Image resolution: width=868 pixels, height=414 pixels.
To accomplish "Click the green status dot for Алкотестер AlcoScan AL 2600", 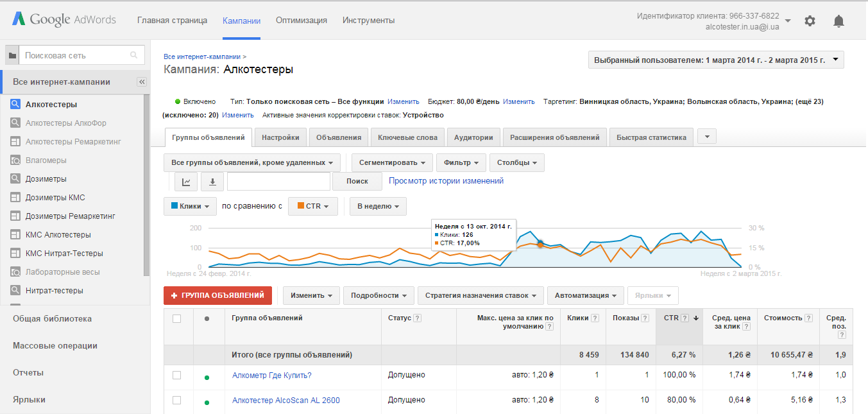I will pyautogui.click(x=207, y=402).
